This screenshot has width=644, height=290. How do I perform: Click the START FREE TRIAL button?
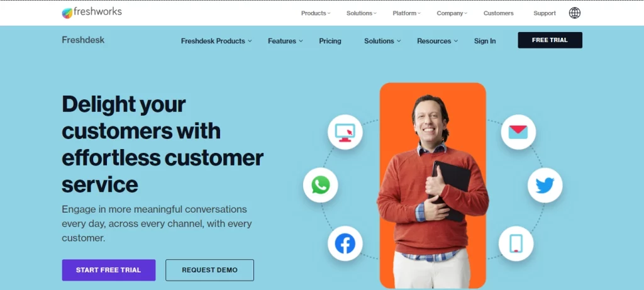[x=108, y=270]
